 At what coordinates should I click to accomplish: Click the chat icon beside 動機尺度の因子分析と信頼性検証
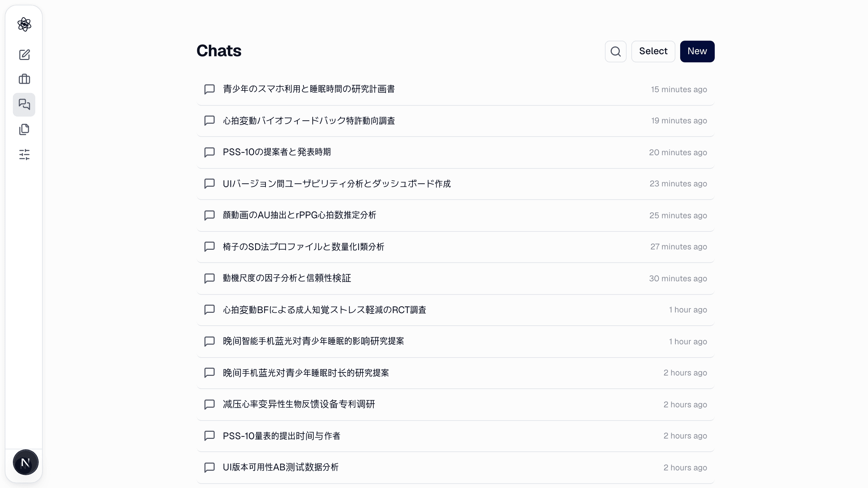(x=210, y=279)
